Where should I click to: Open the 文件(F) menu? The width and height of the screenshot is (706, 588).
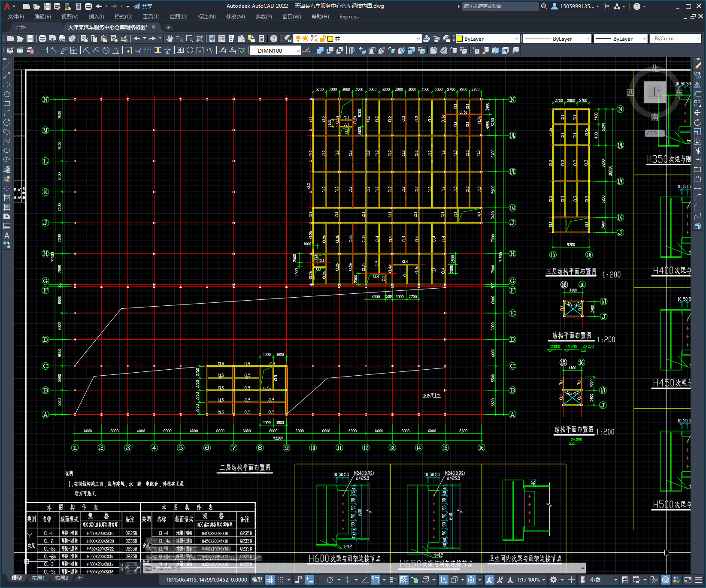click(x=16, y=17)
